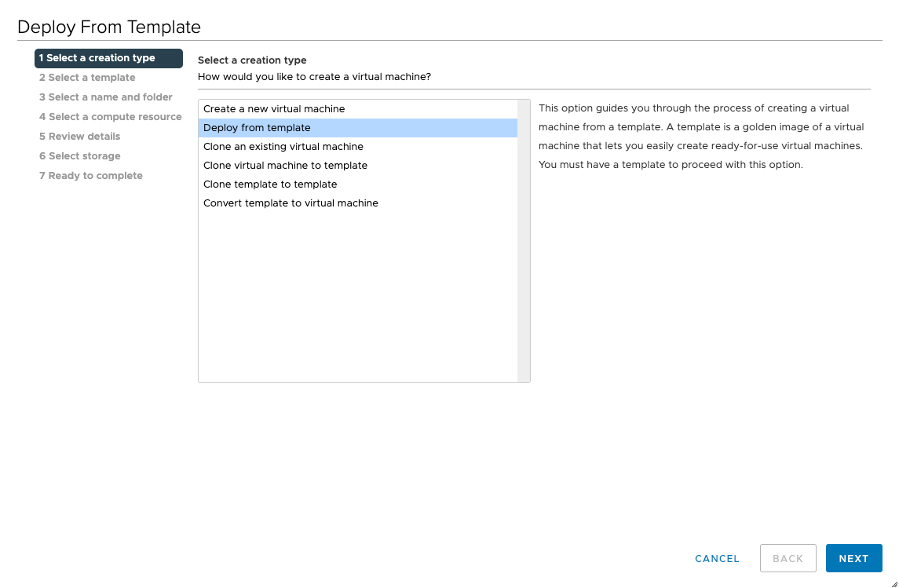The image size is (899, 588).
Task: Pick Clone an existing virtual machine
Action: pos(283,147)
